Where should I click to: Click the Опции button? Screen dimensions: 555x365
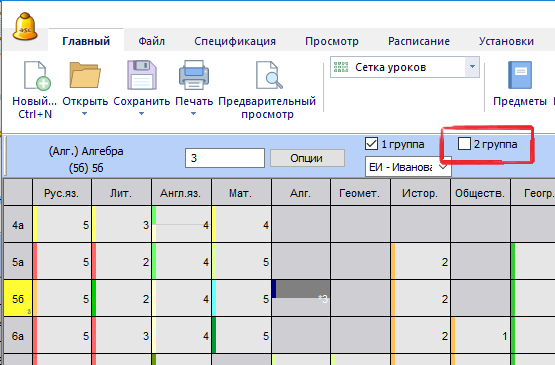pos(307,158)
